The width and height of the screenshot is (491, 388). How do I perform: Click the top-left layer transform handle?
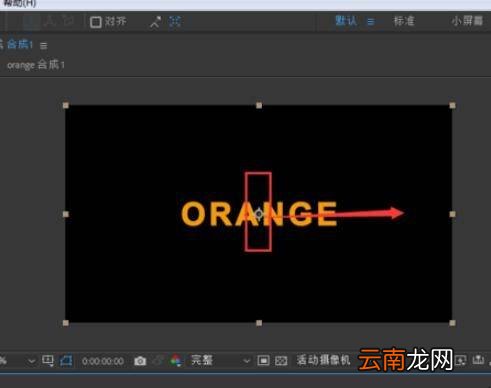[x=66, y=105]
